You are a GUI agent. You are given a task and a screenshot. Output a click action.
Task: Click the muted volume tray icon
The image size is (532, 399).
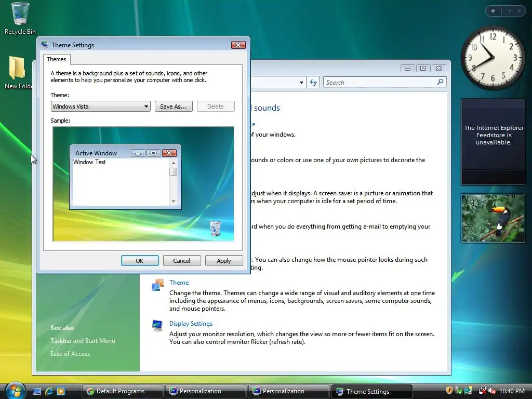(491, 391)
